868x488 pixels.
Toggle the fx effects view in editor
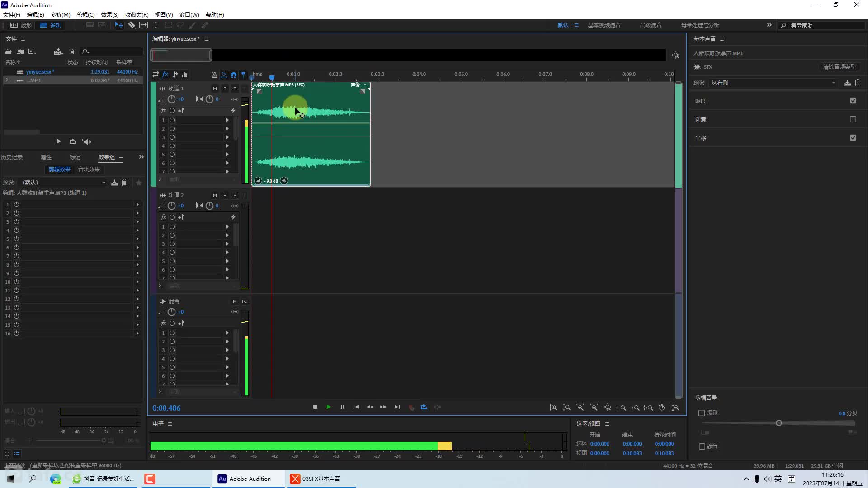[x=165, y=75]
